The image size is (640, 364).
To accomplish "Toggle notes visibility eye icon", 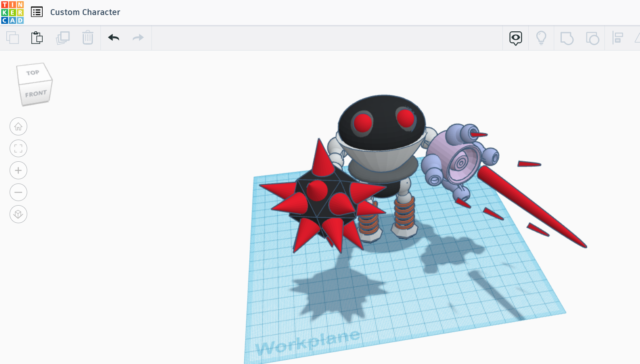I will pos(515,38).
